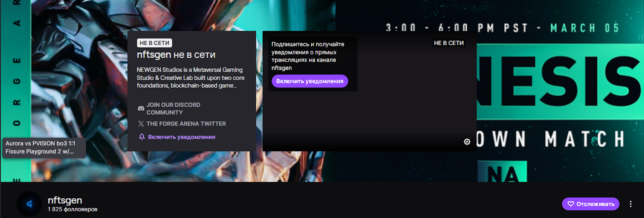Click the nftsgen channel name by the avatar
The height and width of the screenshot is (218, 644).
tap(65, 200)
